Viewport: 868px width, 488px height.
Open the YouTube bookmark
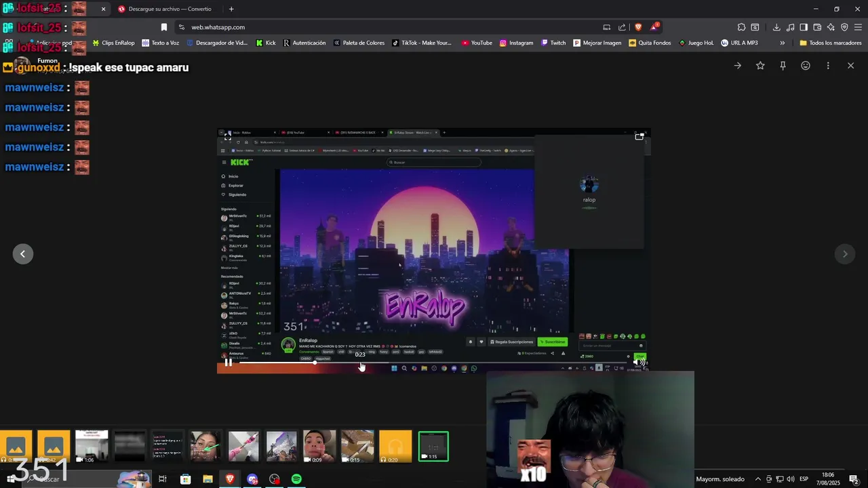click(477, 43)
